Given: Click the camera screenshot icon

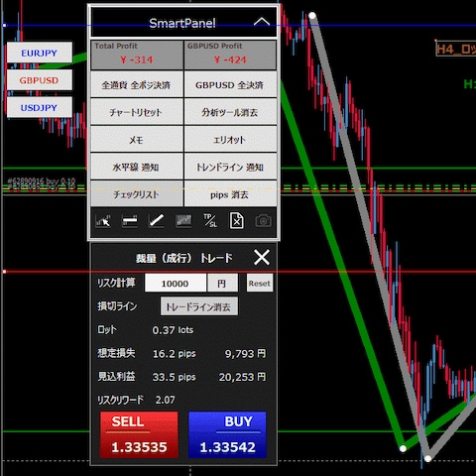Looking at the screenshot, I should click(264, 221).
